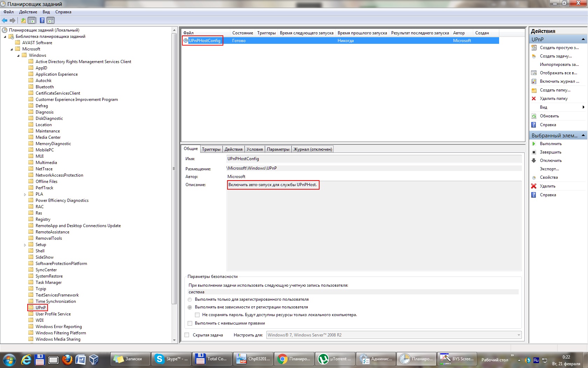
Task: Sort by Состояние column header
Action: click(x=243, y=33)
